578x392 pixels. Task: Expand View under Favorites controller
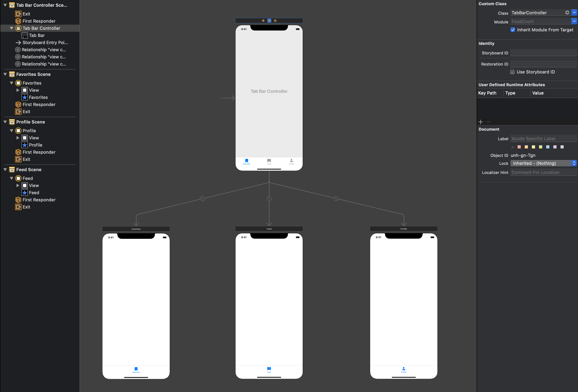(x=18, y=90)
